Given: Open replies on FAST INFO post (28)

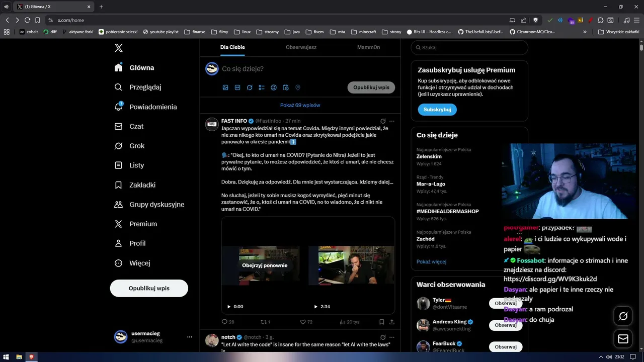Looking at the screenshot, I should pyautogui.click(x=228, y=322).
